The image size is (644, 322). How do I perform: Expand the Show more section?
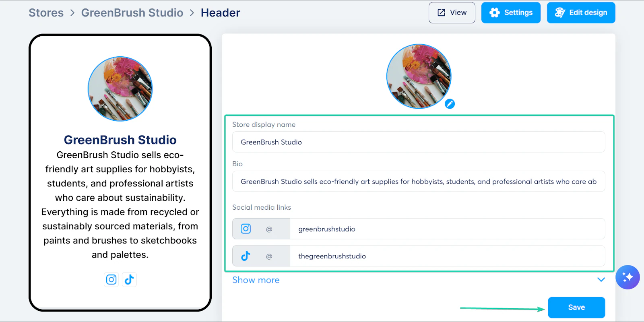tap(256, 280)
